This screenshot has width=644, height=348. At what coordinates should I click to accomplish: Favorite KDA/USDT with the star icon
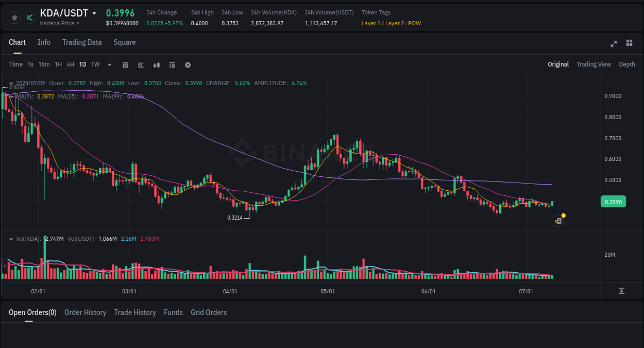14,17
